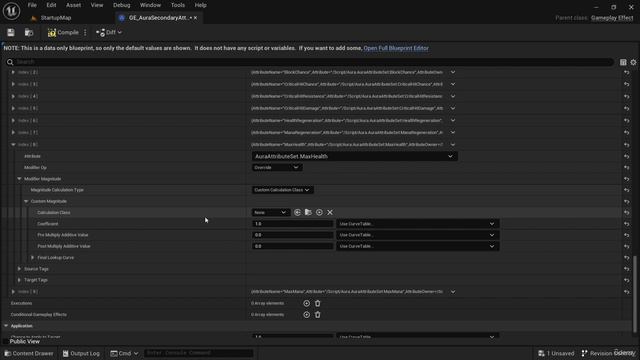Viewport: 640px width, 360px height.
Task: Collapse Custom Magnitude section
Action: [26, 201]
